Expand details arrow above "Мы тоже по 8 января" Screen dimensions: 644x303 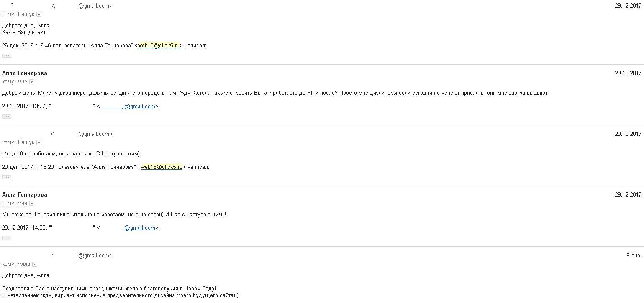[x=32, y=204]
